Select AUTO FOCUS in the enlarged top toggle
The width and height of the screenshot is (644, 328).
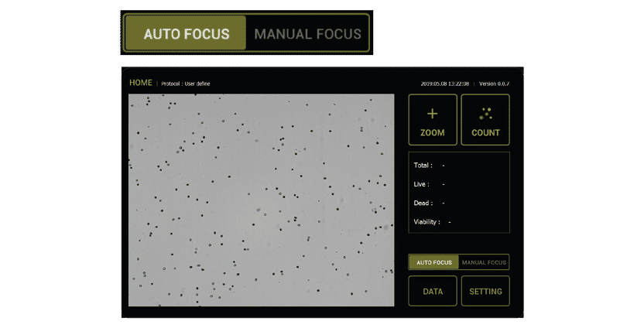pos(187,34)
